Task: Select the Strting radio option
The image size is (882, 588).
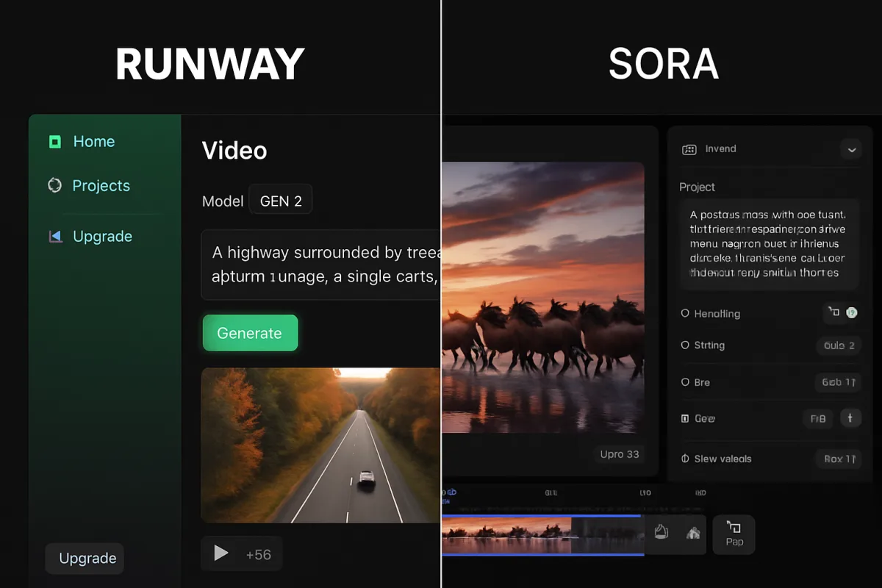Action: pos(685,345)
